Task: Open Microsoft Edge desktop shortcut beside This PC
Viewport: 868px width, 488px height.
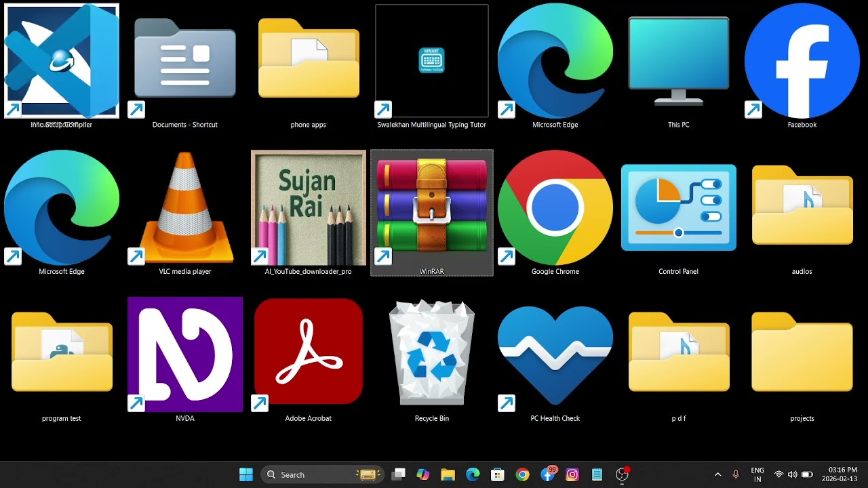Action: click(555, 66)
